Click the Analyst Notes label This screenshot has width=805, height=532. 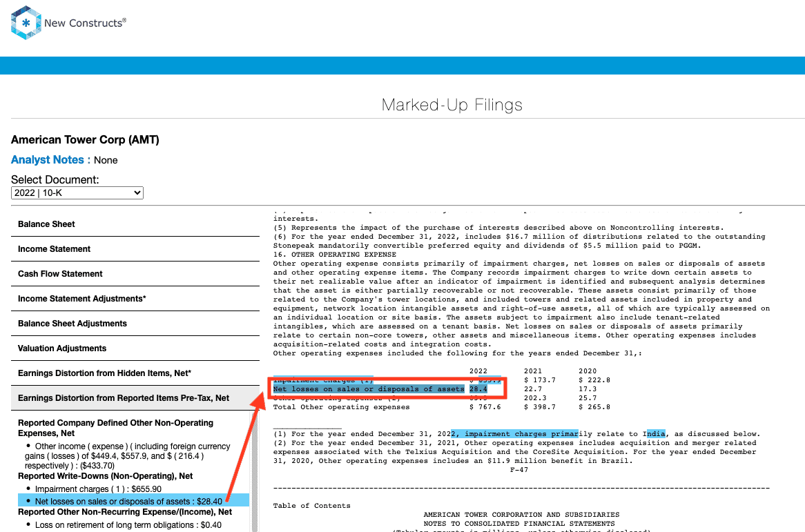(x=50, y=160)
